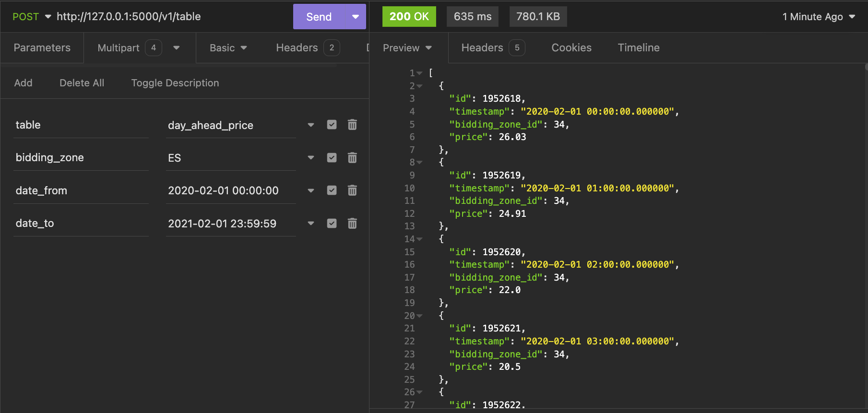868x413 pixels.
Task: Click the price value 24.91
Action: pos(512,214)
